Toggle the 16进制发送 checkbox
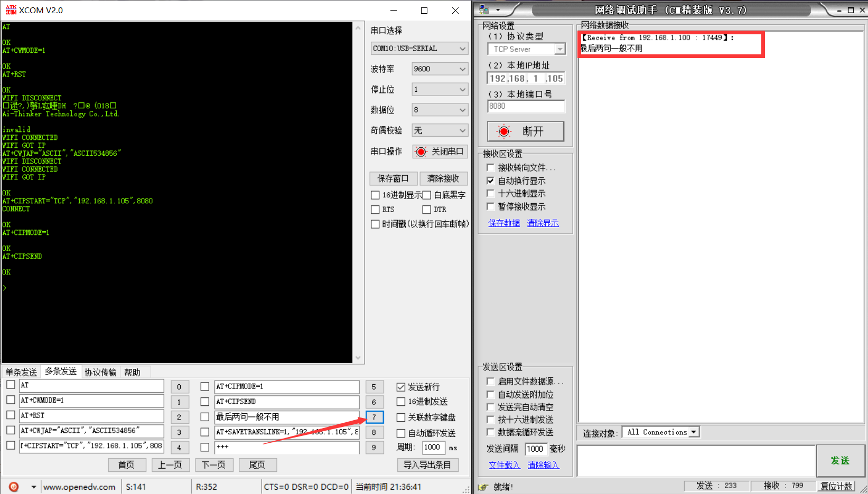The width and height of the screenshot is (868, 494). click(401, 402)
